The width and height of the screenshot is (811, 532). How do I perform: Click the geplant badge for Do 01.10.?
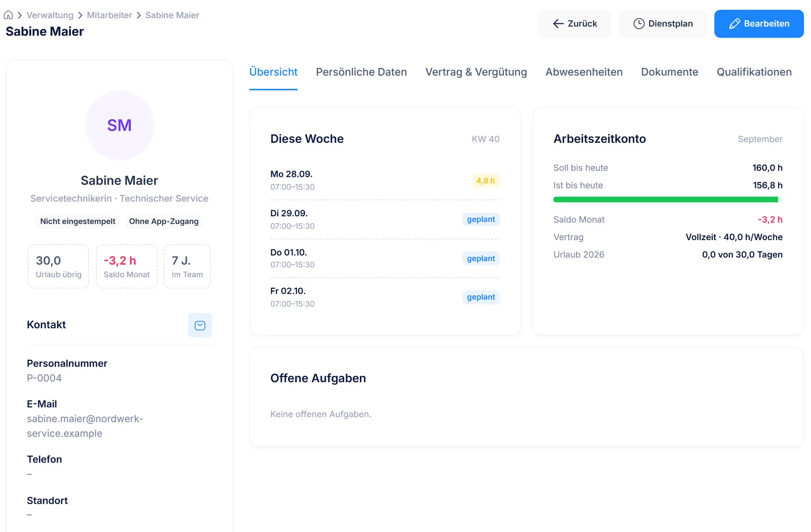(x=481, y=258)
